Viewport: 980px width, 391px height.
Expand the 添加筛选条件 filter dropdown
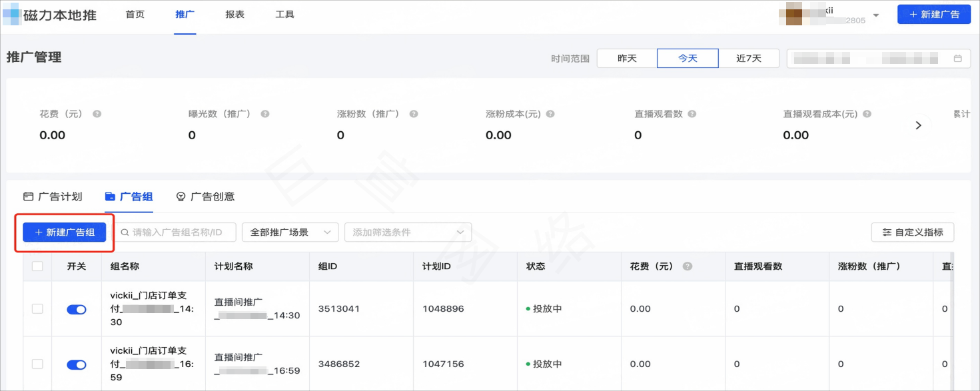[x=408, y=232]
